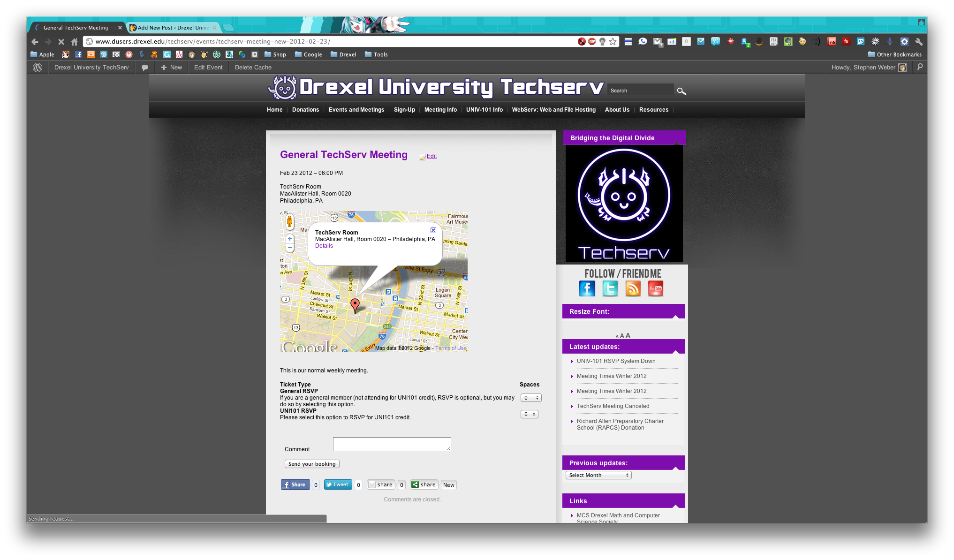The image size is (954, 560).
Task: Open the Chrome wrench settings menu
Action: pyautogui.click(x=919, y=42)
